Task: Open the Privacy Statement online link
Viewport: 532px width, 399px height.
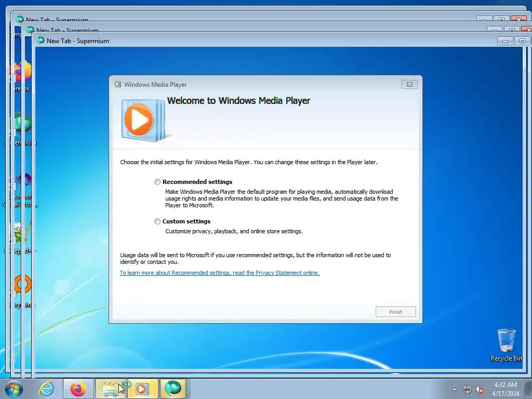Action: (x=220, y=273)
